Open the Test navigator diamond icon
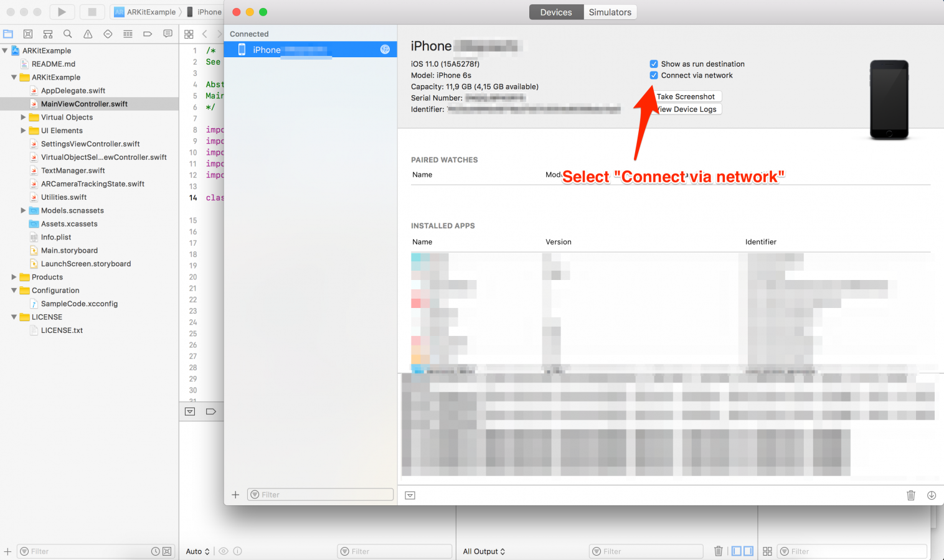 coord(108,34)
